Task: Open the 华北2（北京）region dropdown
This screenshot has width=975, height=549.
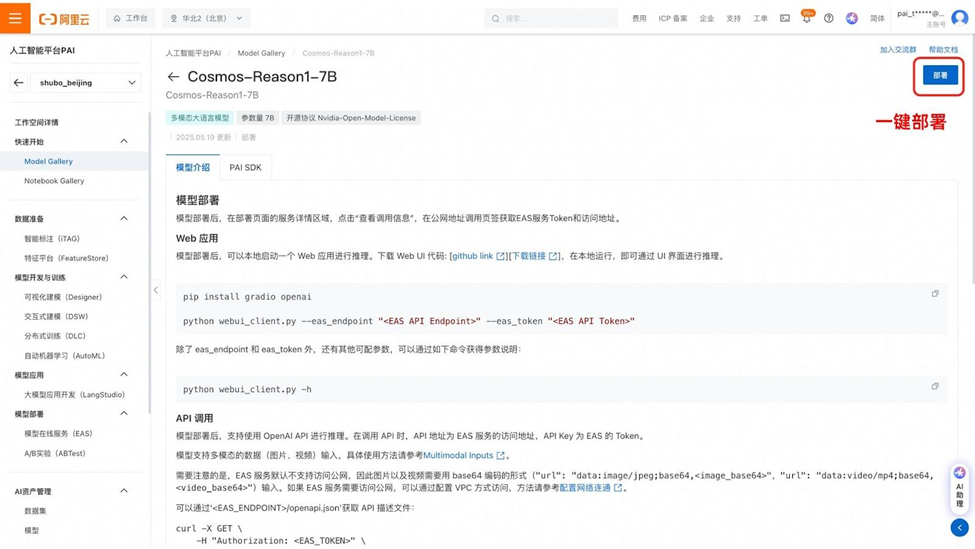Action: [x=206, y=19]
